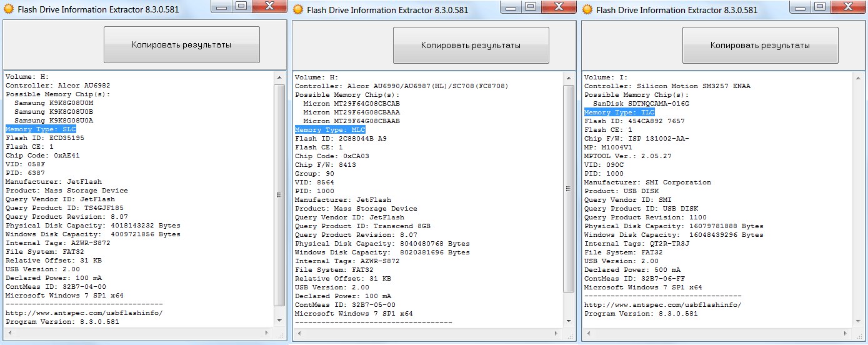Click the scroll up arrow in the Micron chips window
The width and height of the screenshot is (868, 345).
[x=569, y=77]
